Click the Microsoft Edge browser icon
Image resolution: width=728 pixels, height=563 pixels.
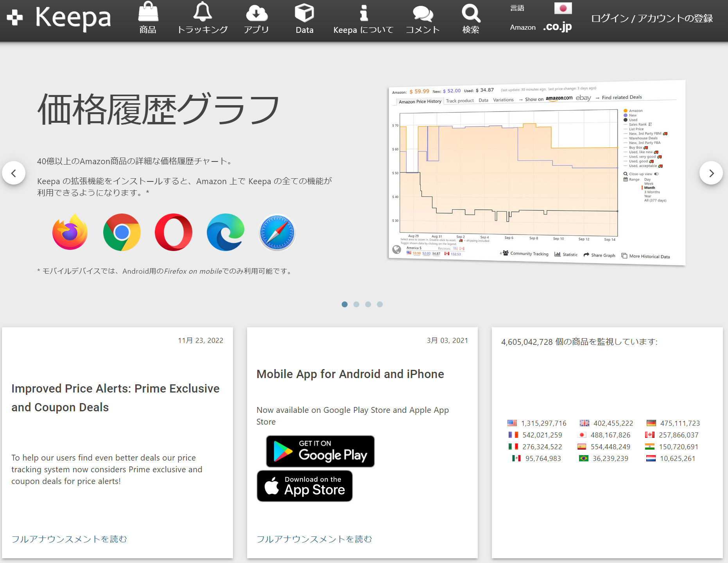pyautogui.click(x=225, y=232)
